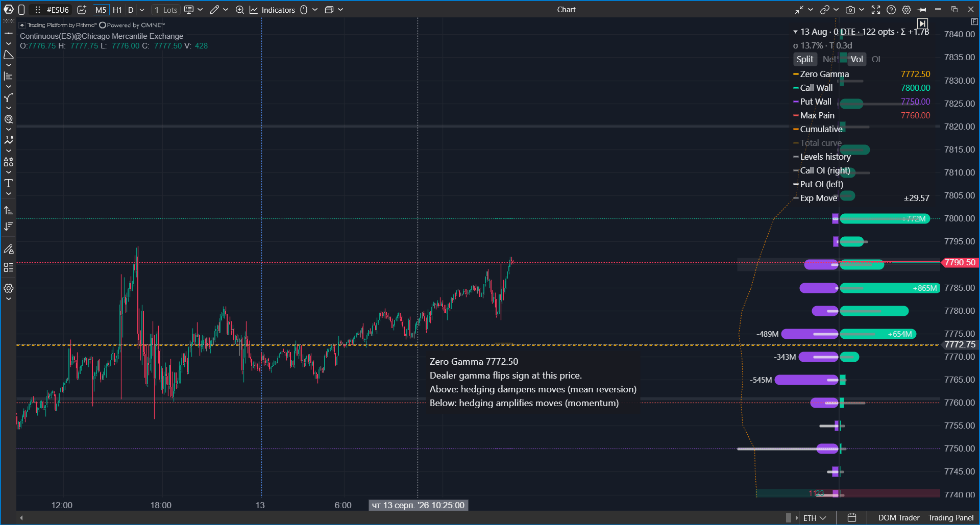Click the 1 Lots quantity field
This screenshot has height=525, width=980.
[166, 10]
